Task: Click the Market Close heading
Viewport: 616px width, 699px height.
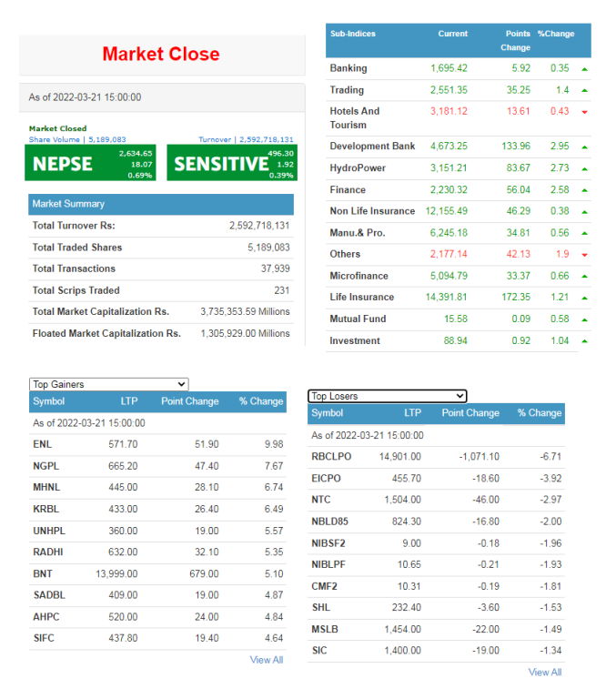Action: coord(161,54)
